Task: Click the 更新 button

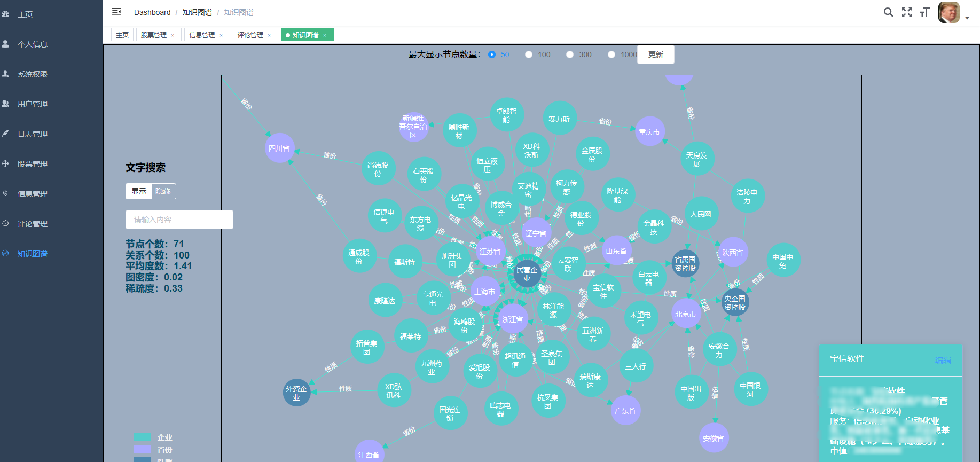Action: [x=656, y=54]
